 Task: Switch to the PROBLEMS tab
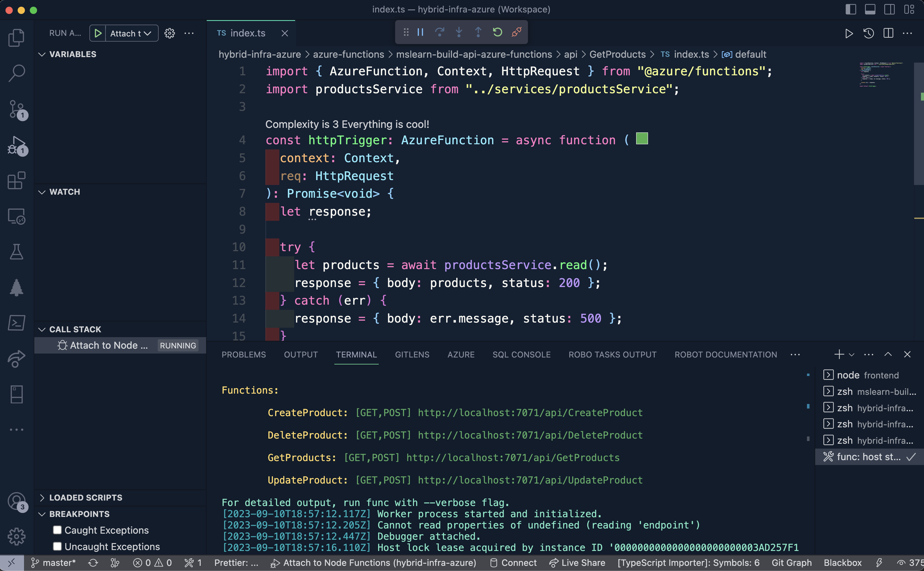pyautogui.click(x=243, y=354)
